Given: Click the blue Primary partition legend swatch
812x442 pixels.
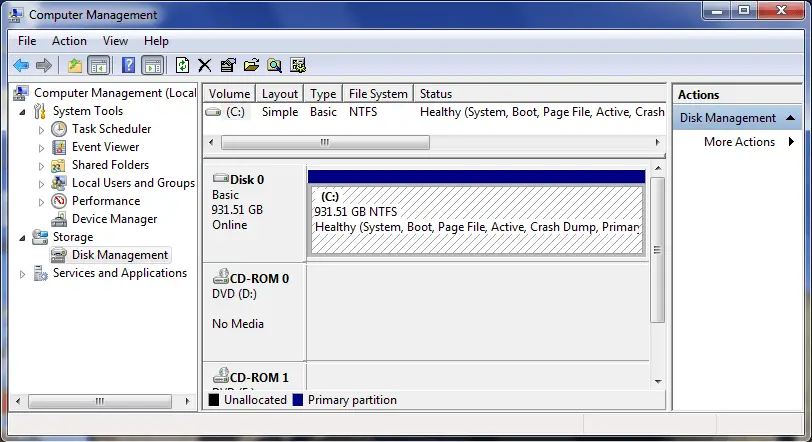Looking at the screenshot, I should [x=298, y=400].
